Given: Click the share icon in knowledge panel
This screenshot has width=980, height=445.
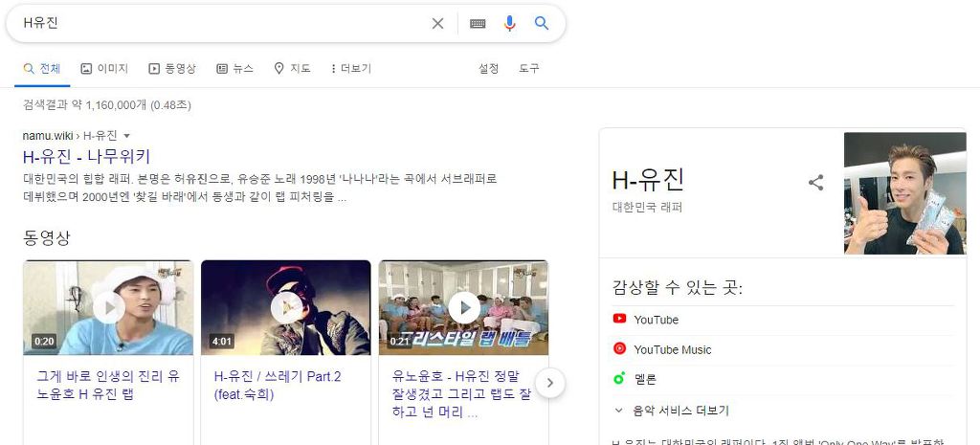Looking at the screenshot, I should click(815, 183).
